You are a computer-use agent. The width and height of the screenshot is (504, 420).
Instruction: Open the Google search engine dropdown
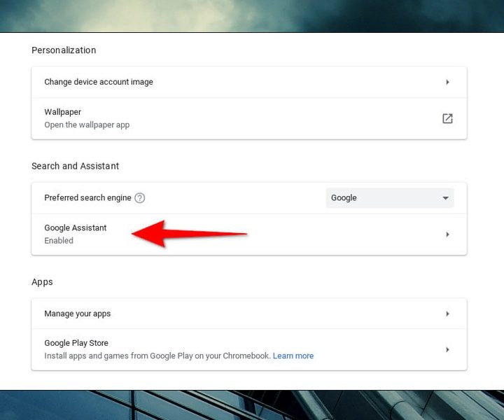click(390, 198)
